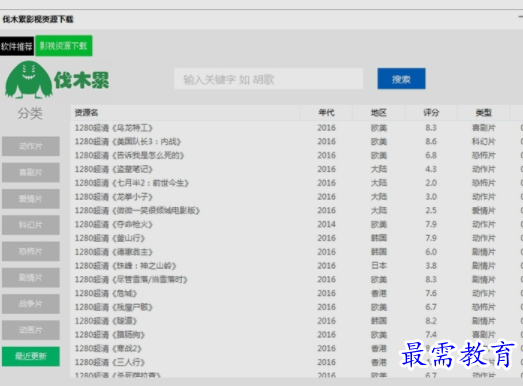Viewport: 523px width, 386px height.
Task: Select the row 1280超清《夺命枪火》
Action: click(x=297, y=224)
